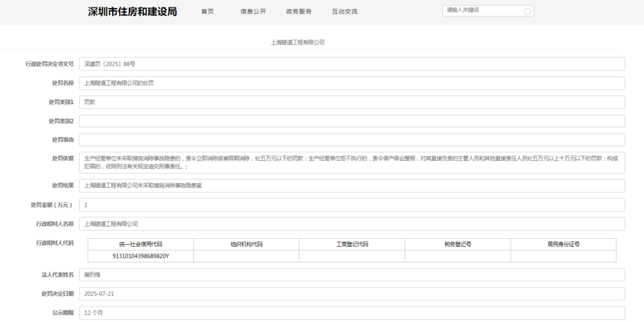
Task: Click the 处罚名称 field value
Action: pos(352,83)
